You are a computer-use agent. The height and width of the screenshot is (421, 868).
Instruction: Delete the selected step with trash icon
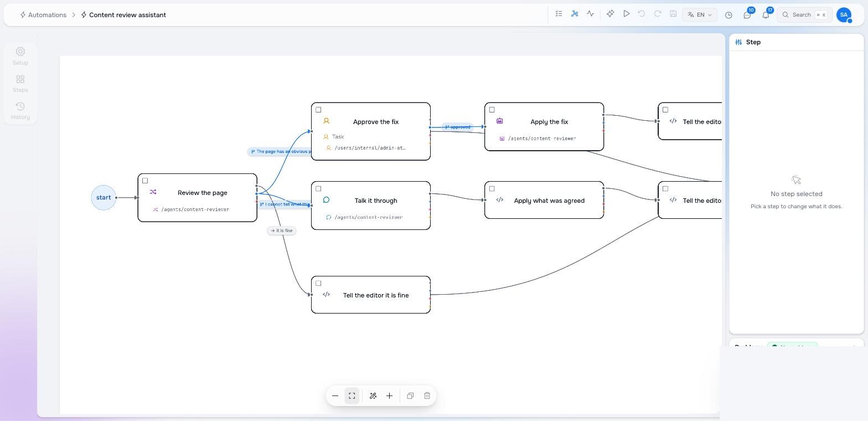(427, 396)
